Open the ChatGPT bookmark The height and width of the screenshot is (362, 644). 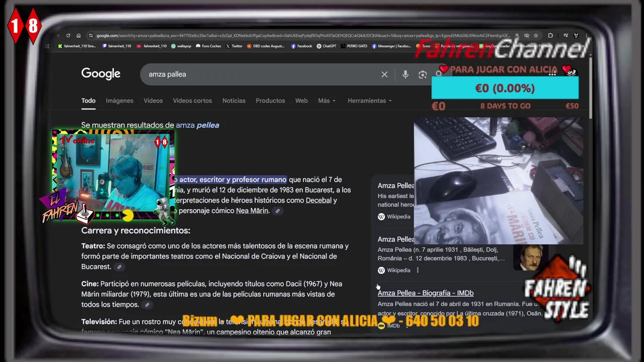coord(326,46)
